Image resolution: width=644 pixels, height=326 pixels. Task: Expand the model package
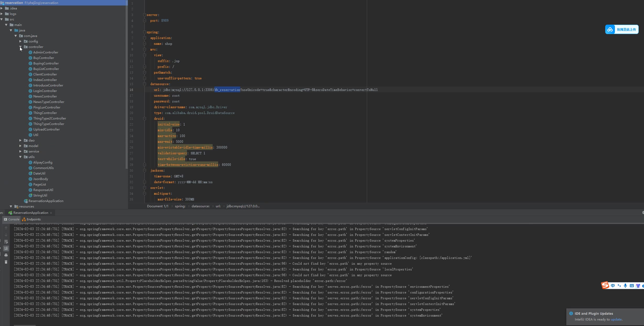pyautogui.click(x=20, y=146)
